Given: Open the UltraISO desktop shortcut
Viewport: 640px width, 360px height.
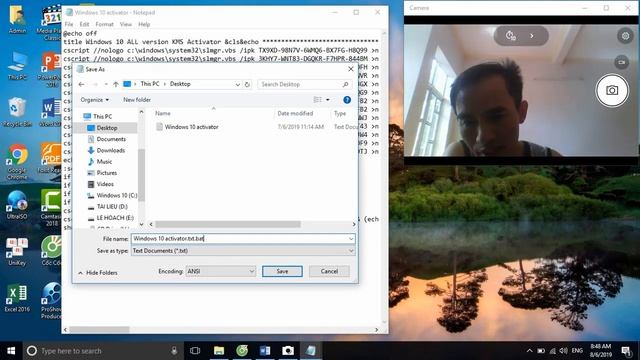Looking at the screenshot, I should pyautogui.click(x=17, y=205).
